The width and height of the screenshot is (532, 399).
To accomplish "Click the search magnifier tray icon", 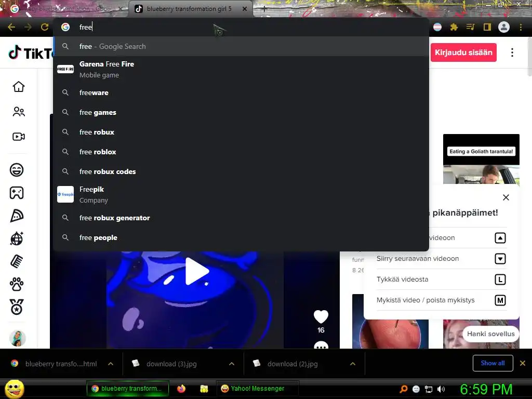I will tap(403, 389).
